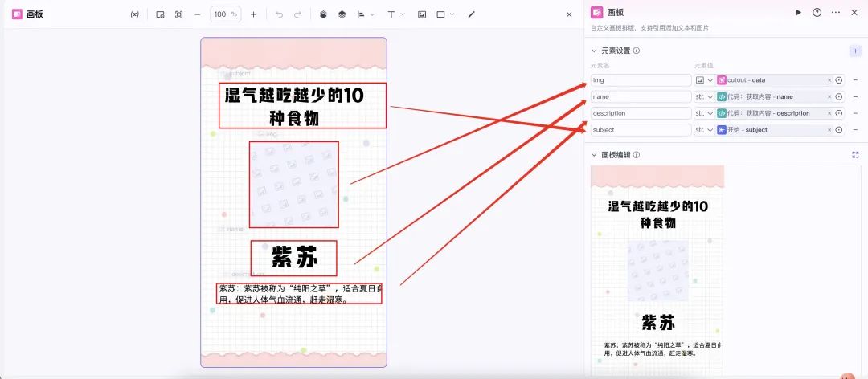
Task: Remove the description element row
Action: pyautogui.click(x=855, y=113)
